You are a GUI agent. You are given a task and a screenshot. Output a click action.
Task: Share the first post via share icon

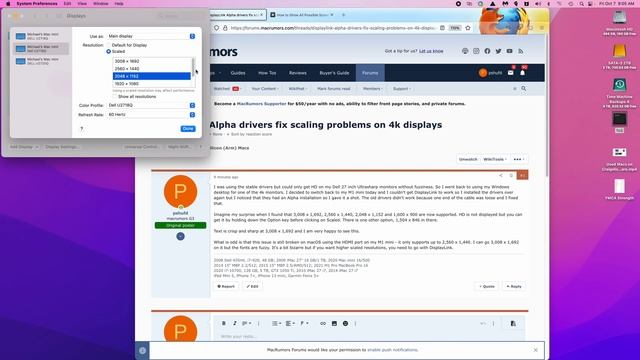point(501,176)
